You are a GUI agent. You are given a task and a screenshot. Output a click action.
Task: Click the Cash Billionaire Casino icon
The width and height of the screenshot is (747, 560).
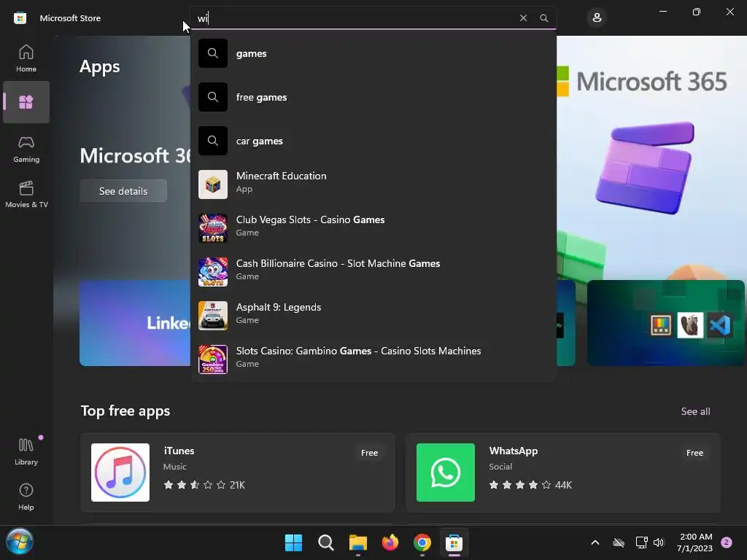[x=213, y=272]
